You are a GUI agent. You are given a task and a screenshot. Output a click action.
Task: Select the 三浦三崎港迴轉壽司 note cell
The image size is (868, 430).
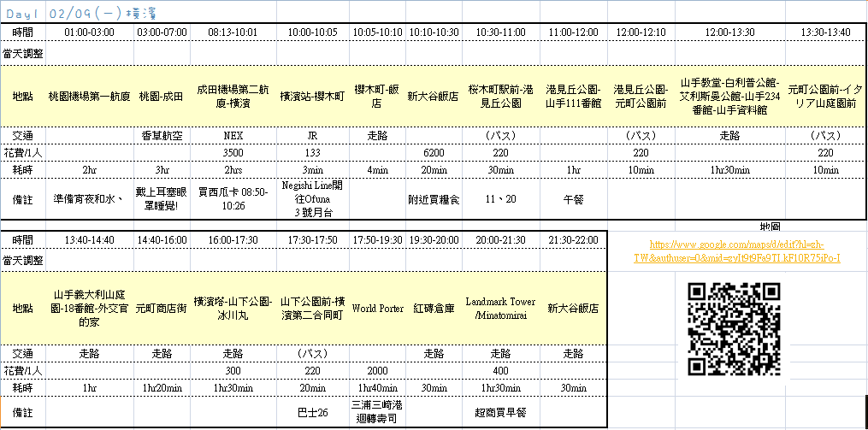[377, 412]
